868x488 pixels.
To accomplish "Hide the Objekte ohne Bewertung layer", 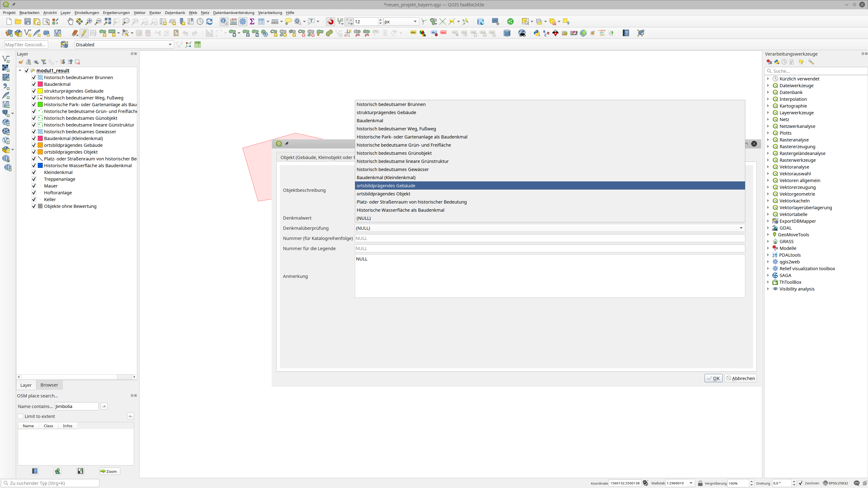I will (x=34, y=206).
